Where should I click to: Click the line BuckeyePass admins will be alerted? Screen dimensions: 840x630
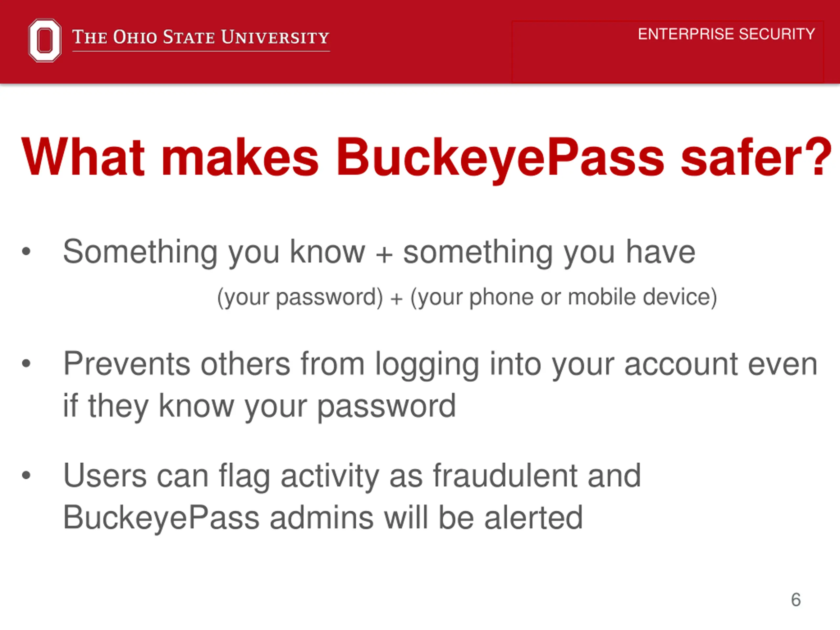[x=323, y=517]
